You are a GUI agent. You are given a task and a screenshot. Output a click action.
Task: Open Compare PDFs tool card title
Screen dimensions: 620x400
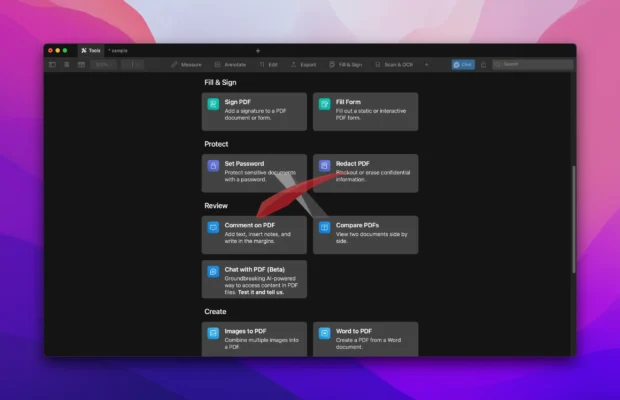pyautogui.click(x=357, y=225)
